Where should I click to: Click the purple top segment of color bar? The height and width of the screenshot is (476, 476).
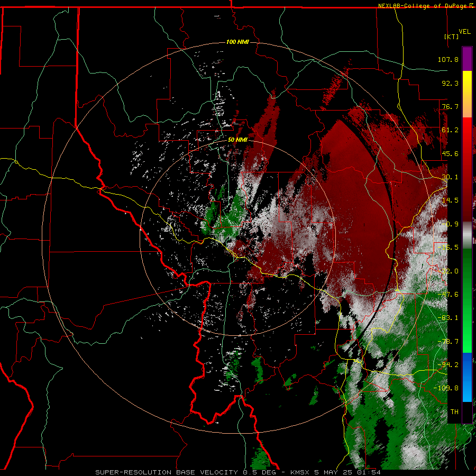[467, 59]
